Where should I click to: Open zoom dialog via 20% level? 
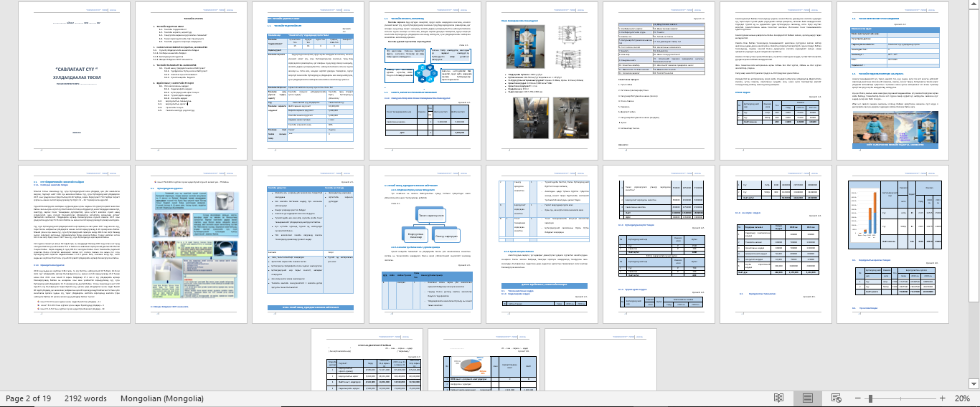click(962, 398)
